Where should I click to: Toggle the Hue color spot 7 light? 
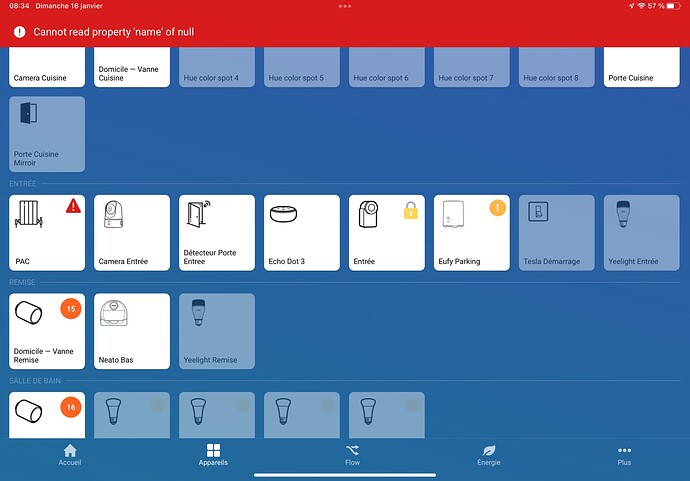coord(472,67)
